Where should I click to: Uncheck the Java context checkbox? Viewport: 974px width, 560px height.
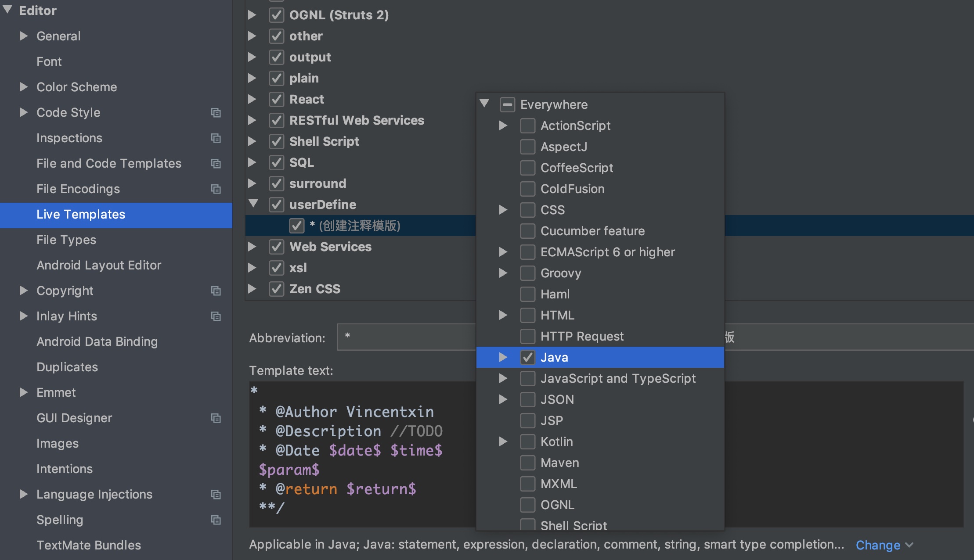point(527,358)
